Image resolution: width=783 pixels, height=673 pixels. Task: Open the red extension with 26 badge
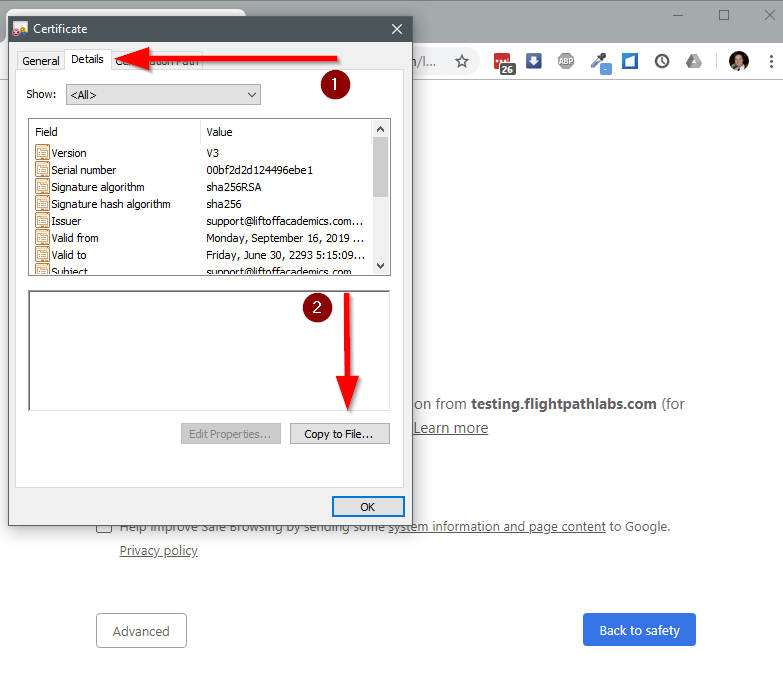click(x=504, y=62)
